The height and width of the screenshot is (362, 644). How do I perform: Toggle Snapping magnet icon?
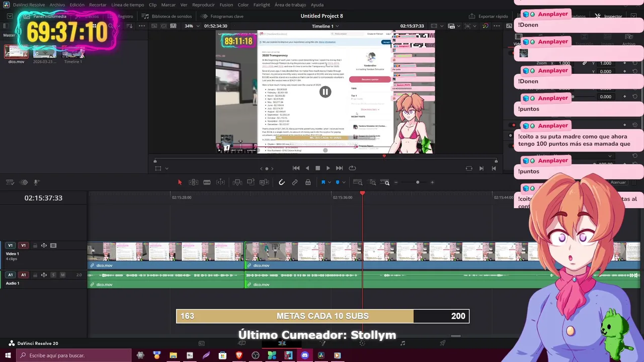(282, 183)
